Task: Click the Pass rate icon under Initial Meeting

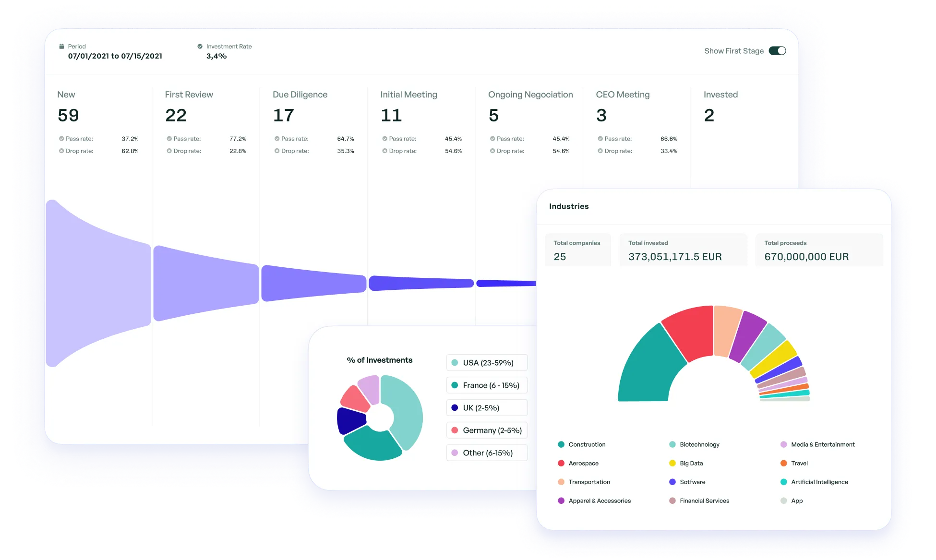Action: (384, 139)
